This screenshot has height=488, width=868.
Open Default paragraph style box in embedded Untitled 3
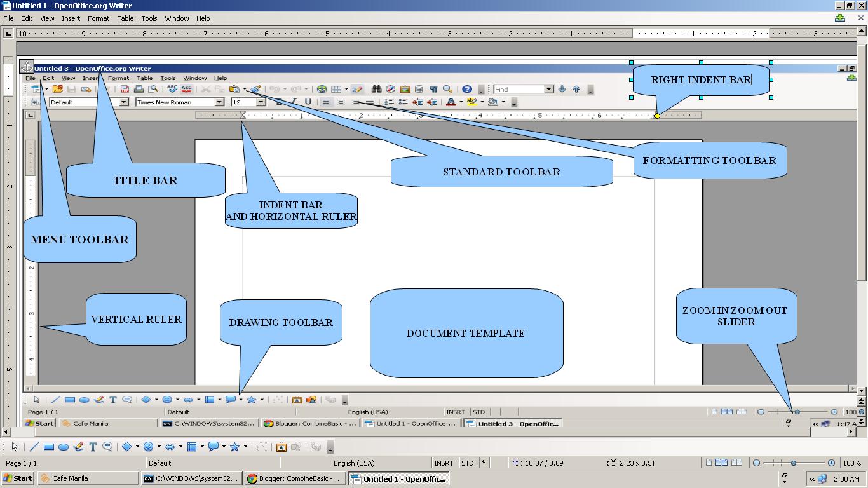pos(88,102)
